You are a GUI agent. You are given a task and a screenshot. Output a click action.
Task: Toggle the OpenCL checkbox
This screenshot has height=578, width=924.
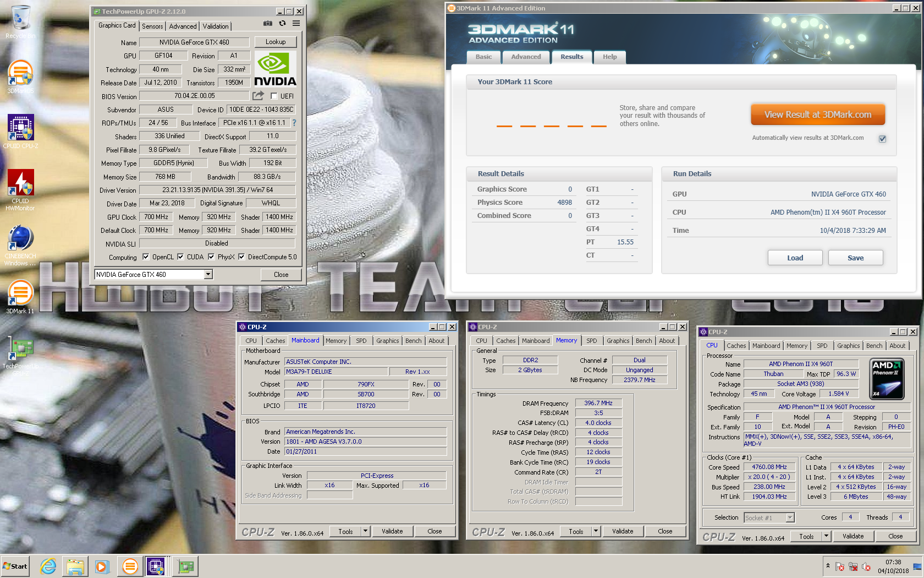[146, 257]
